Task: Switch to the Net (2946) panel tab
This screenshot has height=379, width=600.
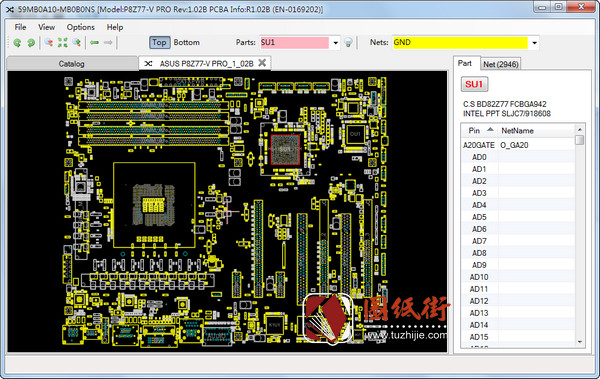Action: pos(501,64)
